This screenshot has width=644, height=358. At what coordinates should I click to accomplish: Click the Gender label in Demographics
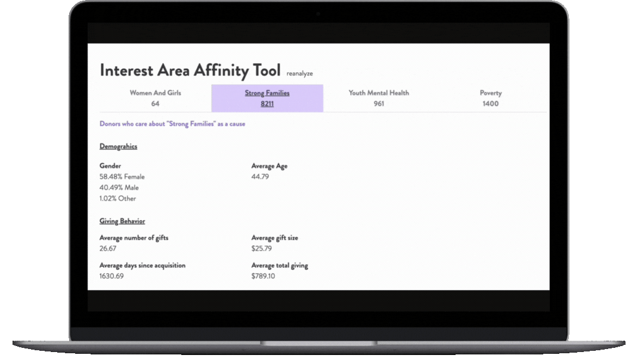click(110, 165)
